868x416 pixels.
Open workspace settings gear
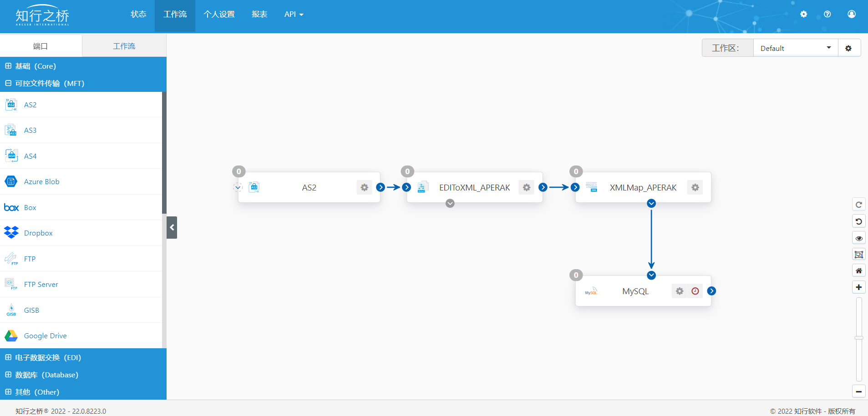coord(849,48)
